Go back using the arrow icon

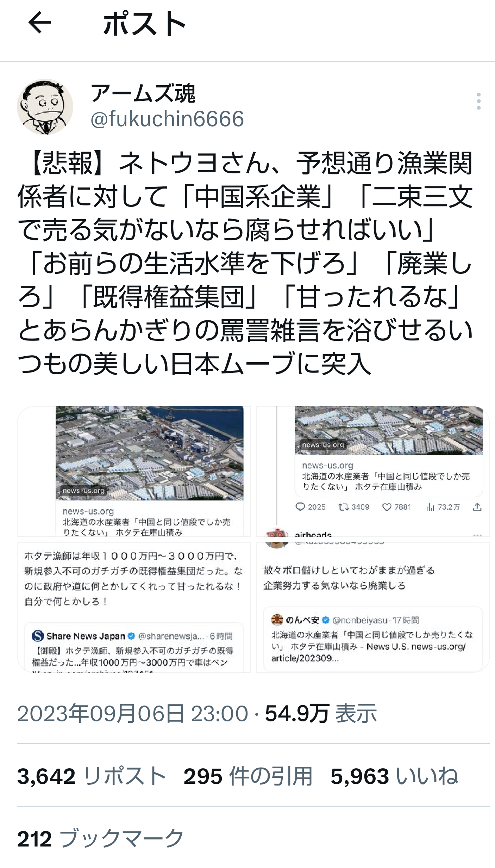[x=39, y=23]
